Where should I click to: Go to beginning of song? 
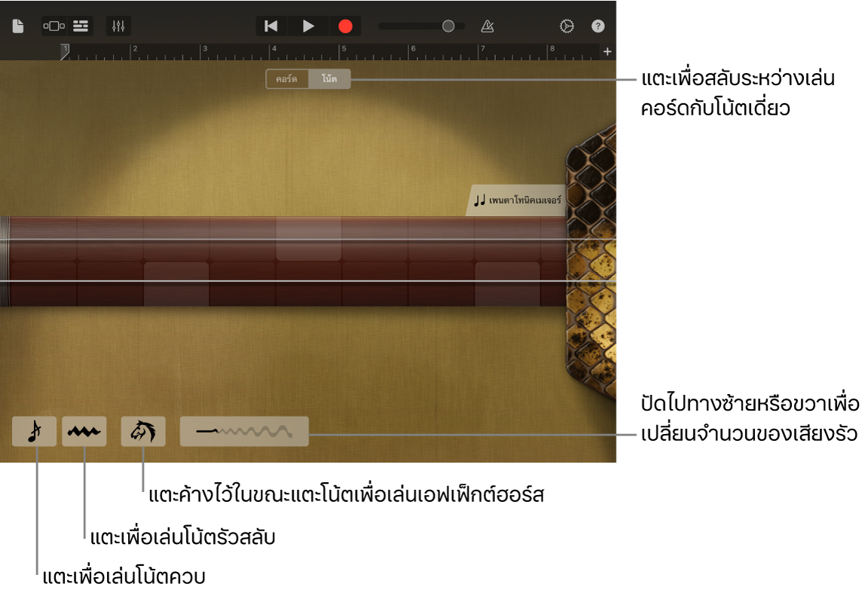[x=271, y=26]
